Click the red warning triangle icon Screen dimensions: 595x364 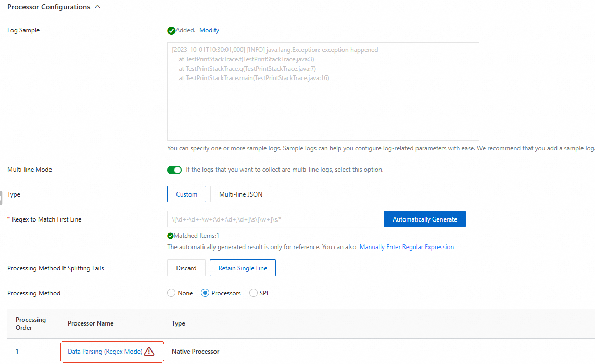[x=149, y=352]
